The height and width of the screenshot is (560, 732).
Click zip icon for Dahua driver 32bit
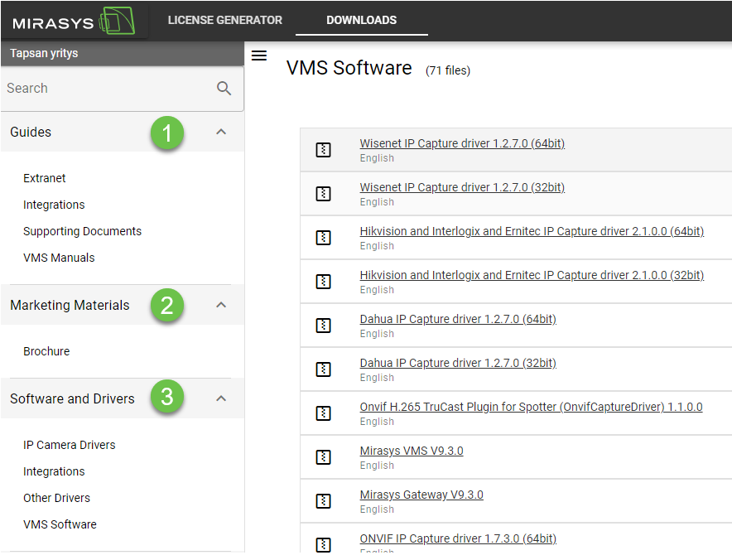point(324,369)
